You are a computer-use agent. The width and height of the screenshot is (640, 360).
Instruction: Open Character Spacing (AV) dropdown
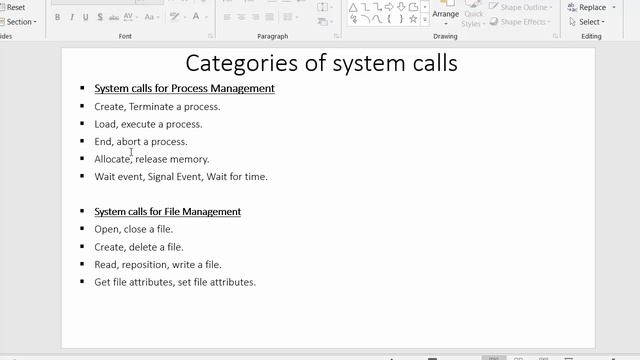pyautogui.click(x=131, y=17)
